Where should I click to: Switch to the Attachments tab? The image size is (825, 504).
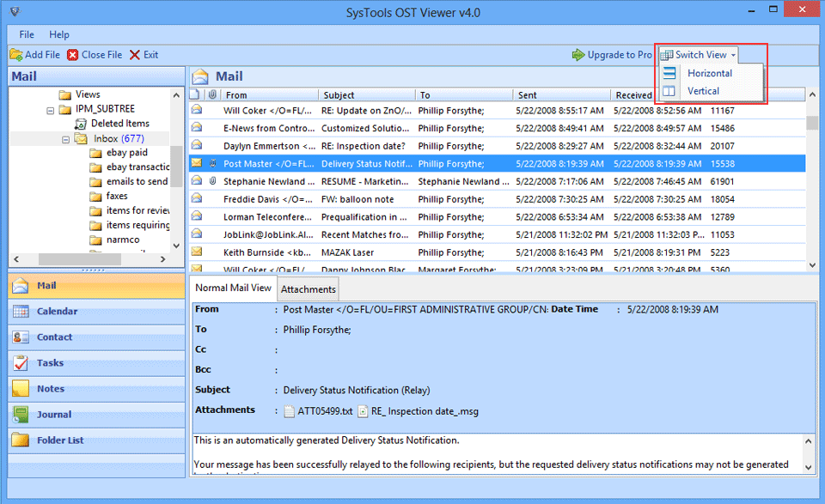click(309, 289)
